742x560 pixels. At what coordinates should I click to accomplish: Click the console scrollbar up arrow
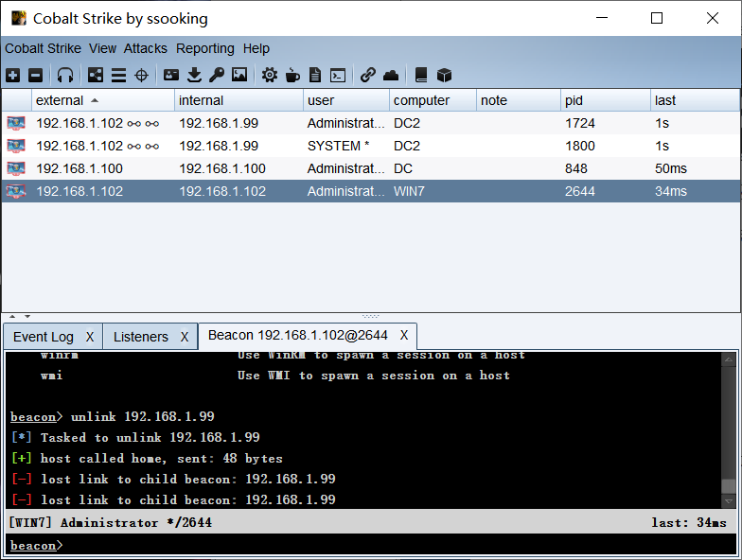(x=729, y=359)
